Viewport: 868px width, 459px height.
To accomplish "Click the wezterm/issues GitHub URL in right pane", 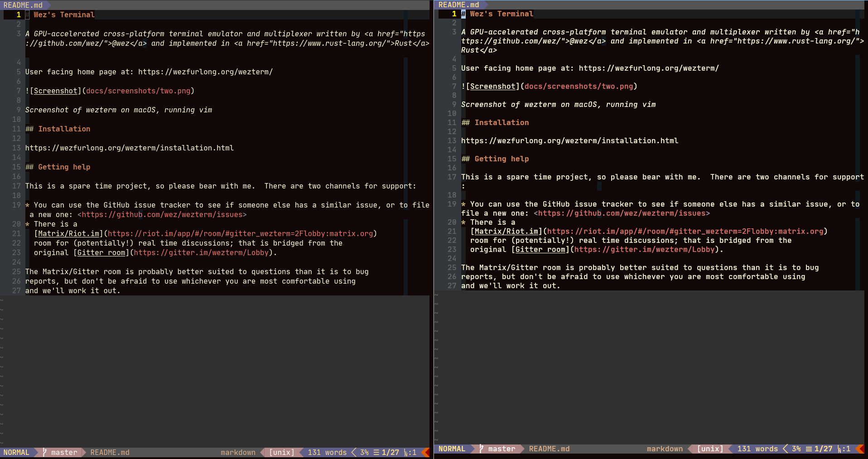I will (622, 213).
